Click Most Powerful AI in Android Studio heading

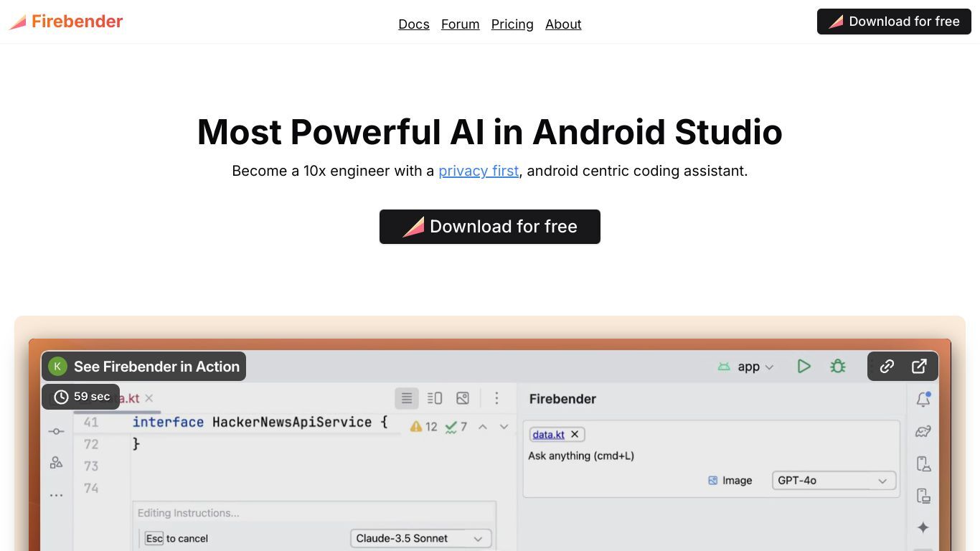click(x=490, y=132)
